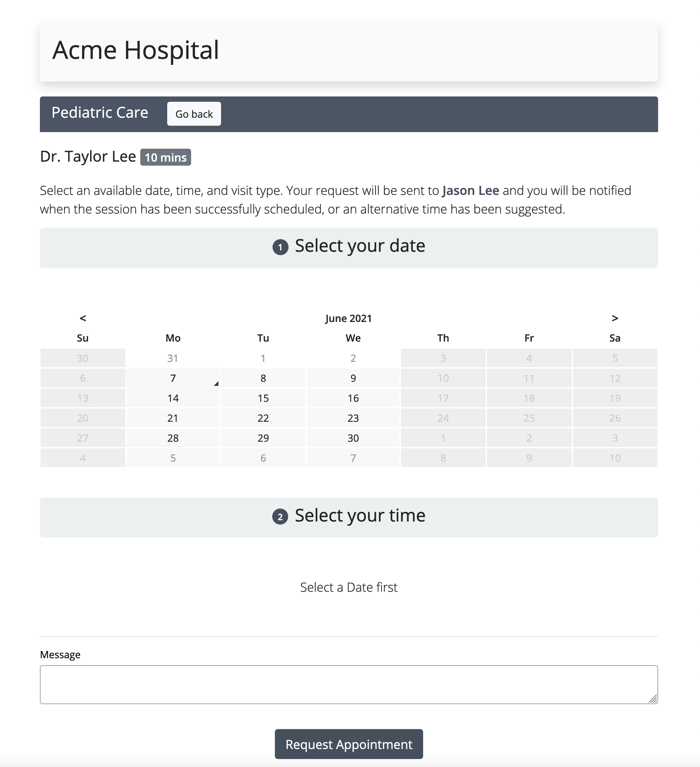This screenshot has height=767, width=700.
Task: Pick Tuesday June 15
Action: coord(263,398)
